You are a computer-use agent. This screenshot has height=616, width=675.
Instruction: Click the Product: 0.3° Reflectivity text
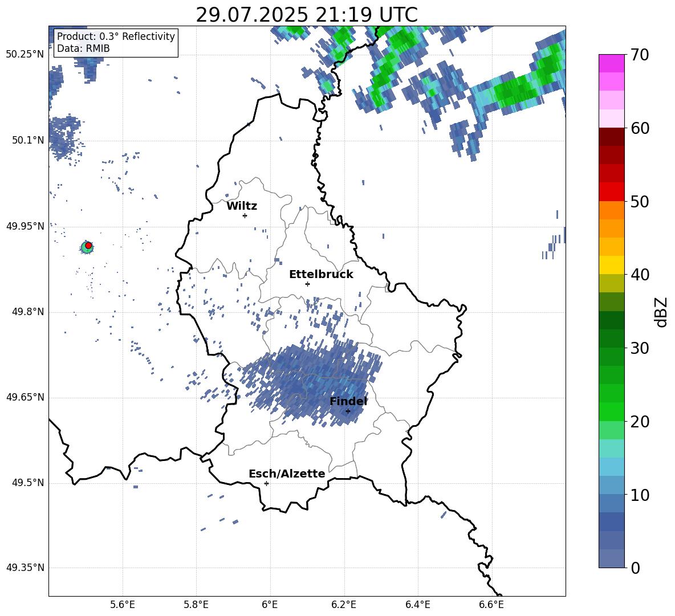pyautogui.click(x=116, y=36)
